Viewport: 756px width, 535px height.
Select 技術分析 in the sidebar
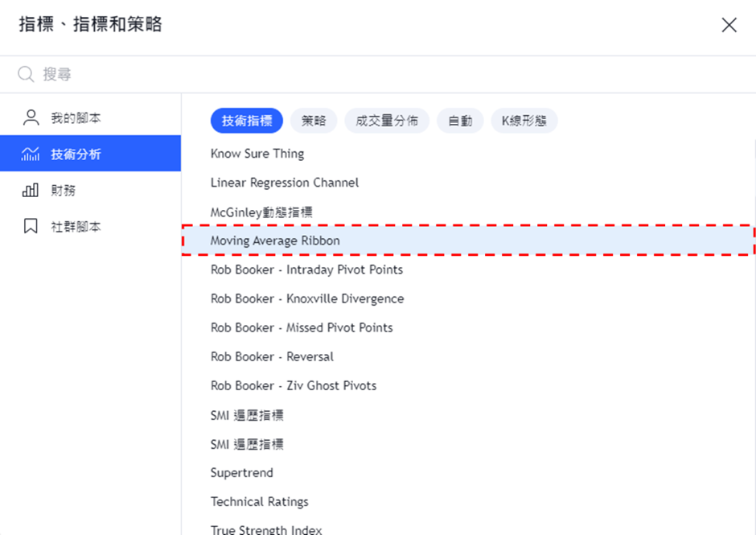(91, 154)
